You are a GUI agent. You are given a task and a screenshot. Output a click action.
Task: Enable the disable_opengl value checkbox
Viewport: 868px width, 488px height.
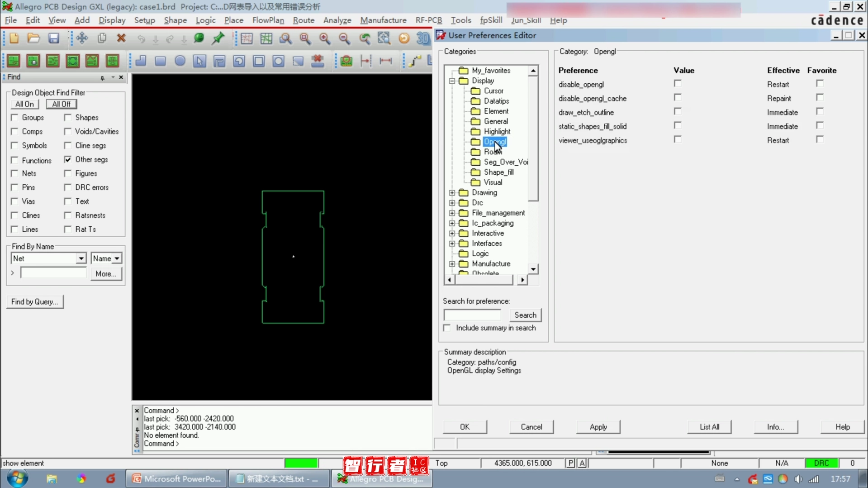677,84
